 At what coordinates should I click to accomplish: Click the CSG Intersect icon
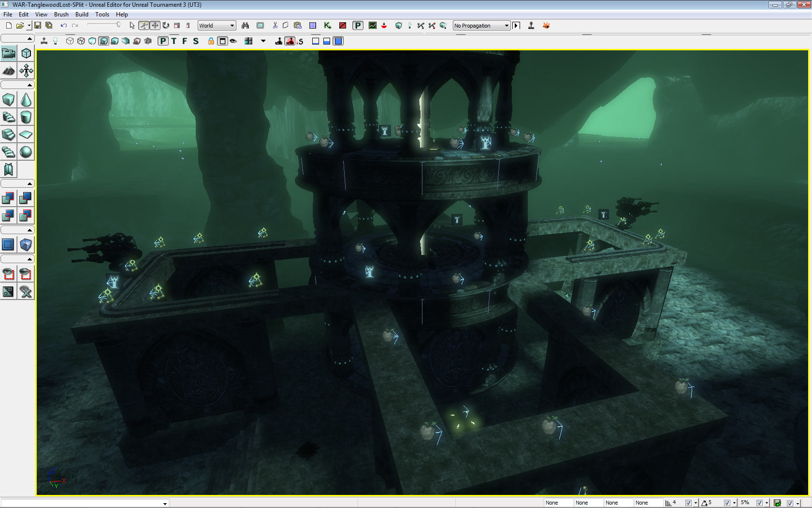[8, 215]
